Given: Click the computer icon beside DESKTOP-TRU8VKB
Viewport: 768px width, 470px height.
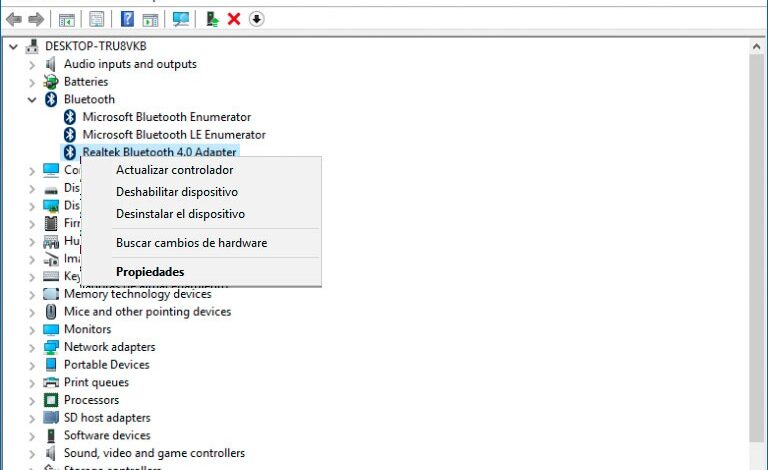Looking at the screenshot, I should pyautogui.click(x=32, y=46).
